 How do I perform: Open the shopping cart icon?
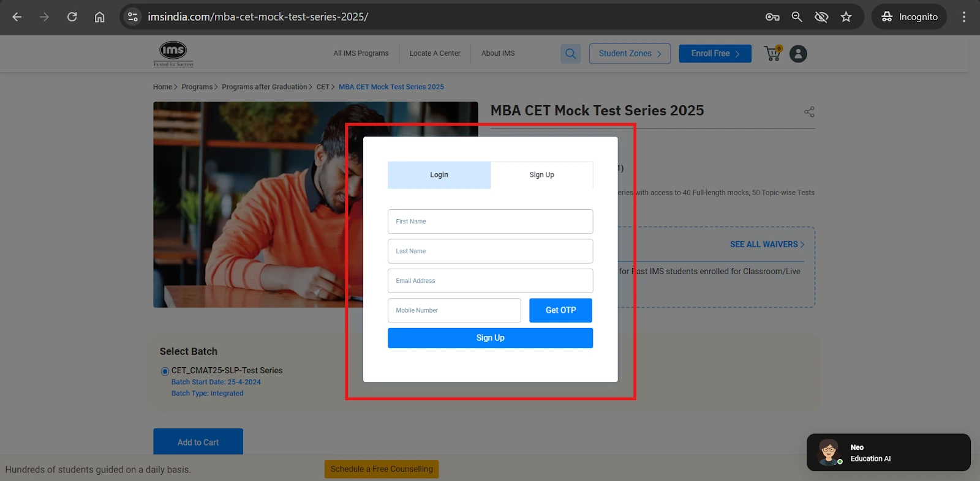774,53
